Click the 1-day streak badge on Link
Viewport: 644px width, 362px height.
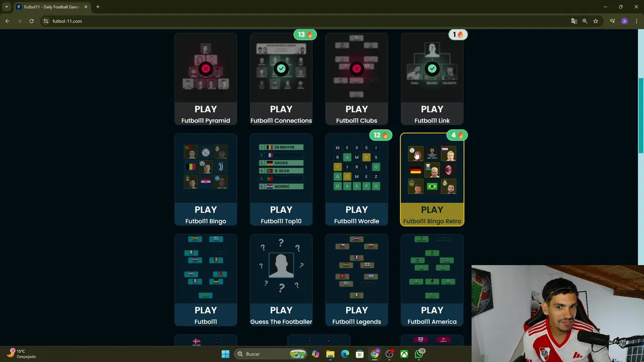[x=457, y=35]
